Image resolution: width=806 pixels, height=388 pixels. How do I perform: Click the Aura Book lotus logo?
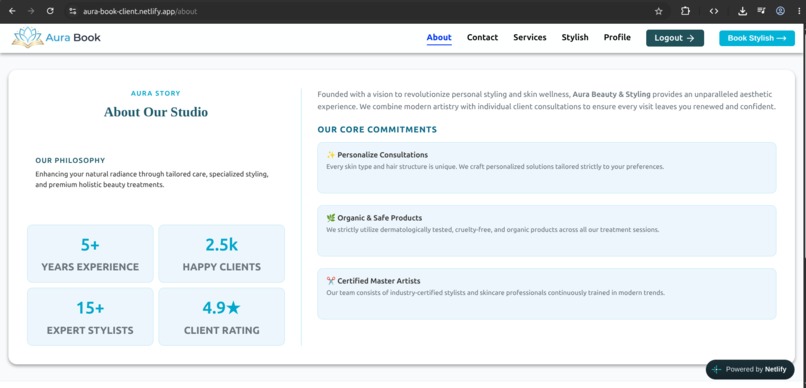tap(27, 38)
